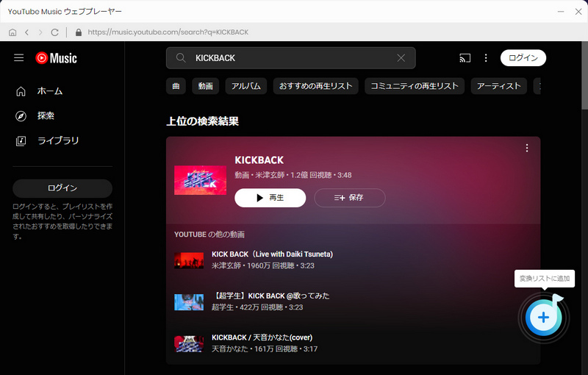Click the vertical page scrollbar
The height and width of the screenshot is (375, 588).
(584, 75)
